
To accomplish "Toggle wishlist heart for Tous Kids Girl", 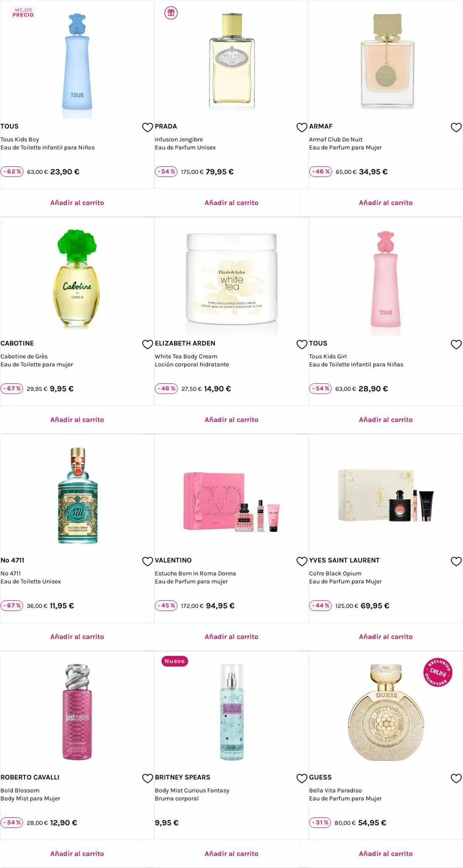I will pyautogui.click(x=456, y=344).
